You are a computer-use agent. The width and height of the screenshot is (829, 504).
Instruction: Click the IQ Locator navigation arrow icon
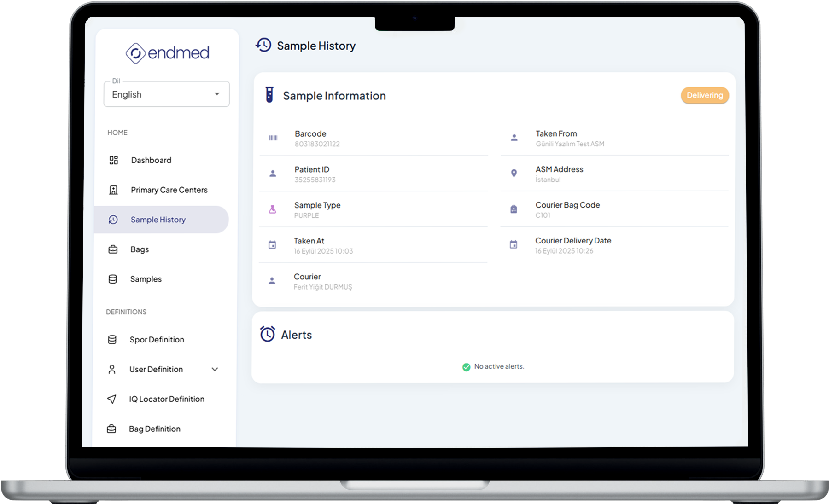point(111,399)
